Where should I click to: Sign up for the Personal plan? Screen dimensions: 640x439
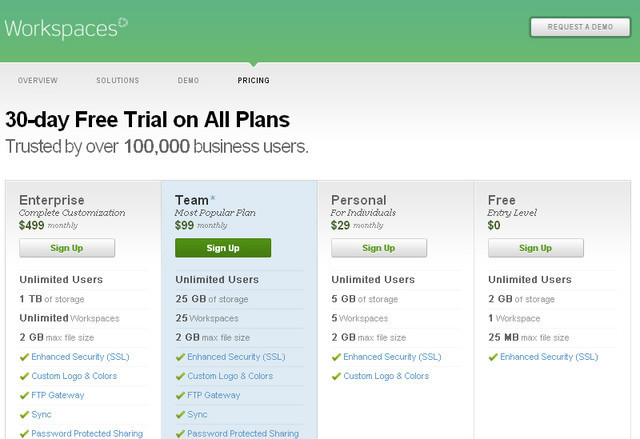point(379,248)
